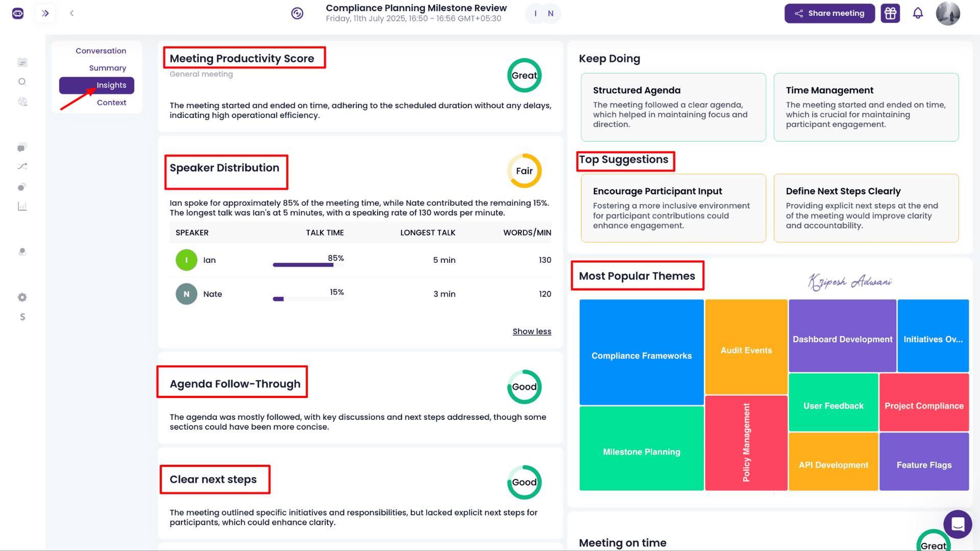Open notifications bell
Image resolution: width=980 pixels, height=551 pixels.
click(918, 13)
